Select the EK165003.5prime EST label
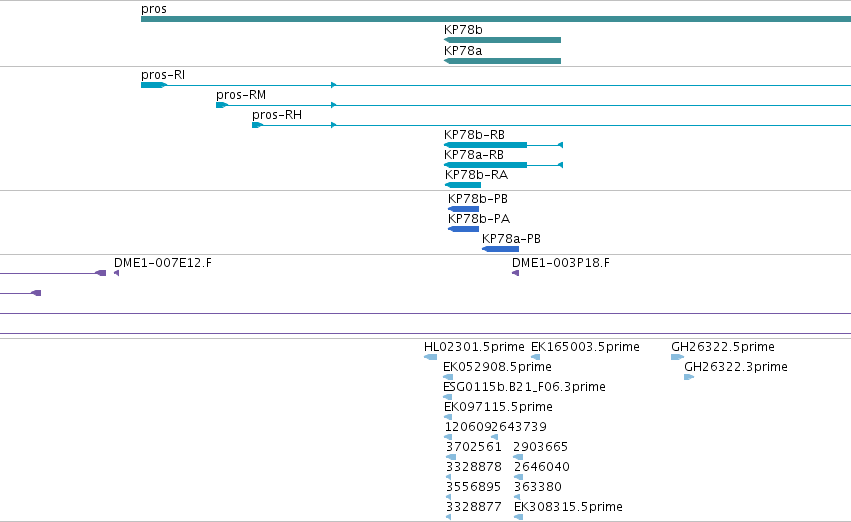 (x=585, y=347)
